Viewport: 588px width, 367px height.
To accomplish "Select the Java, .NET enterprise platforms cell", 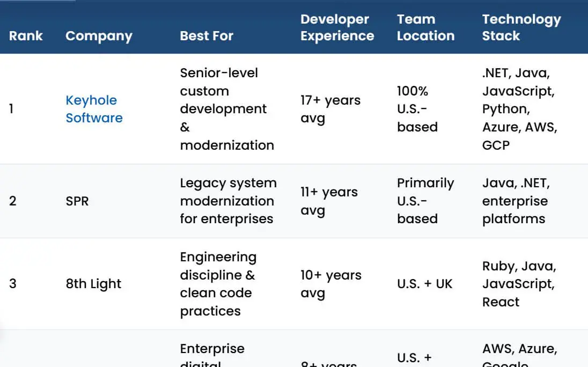I will point(516,201).
